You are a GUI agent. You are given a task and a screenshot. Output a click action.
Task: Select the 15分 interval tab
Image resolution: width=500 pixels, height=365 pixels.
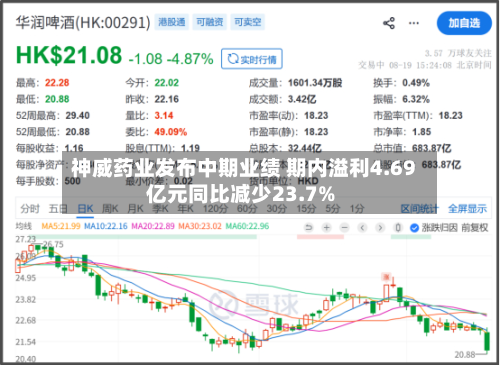pyautogui.click(x=306, y=209)
